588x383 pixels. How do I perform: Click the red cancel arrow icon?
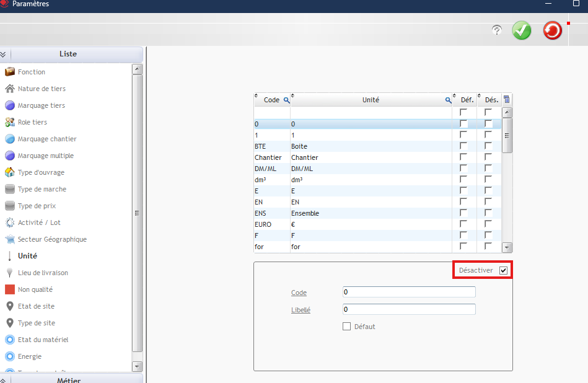(x=552, y=30)
